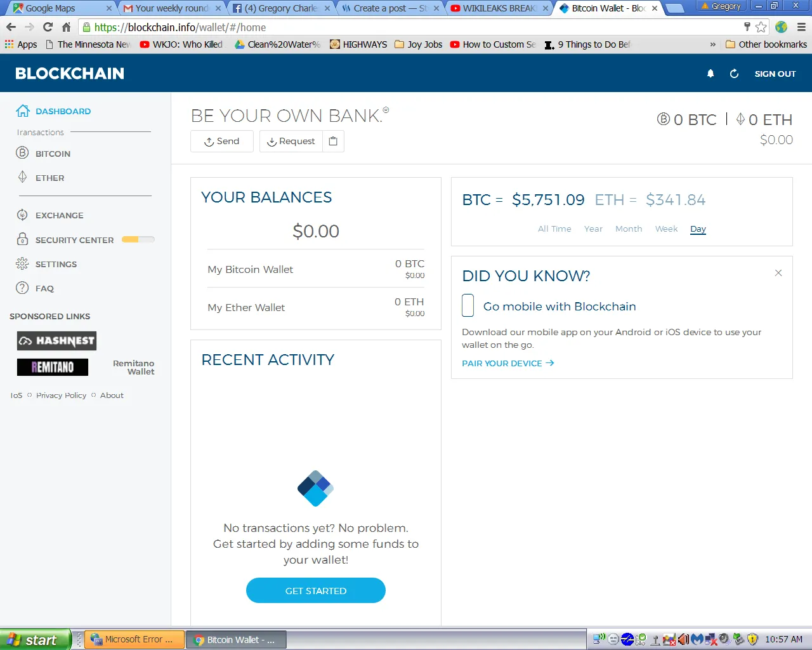Open Settings in the sidebar

[x=56, y=264]
